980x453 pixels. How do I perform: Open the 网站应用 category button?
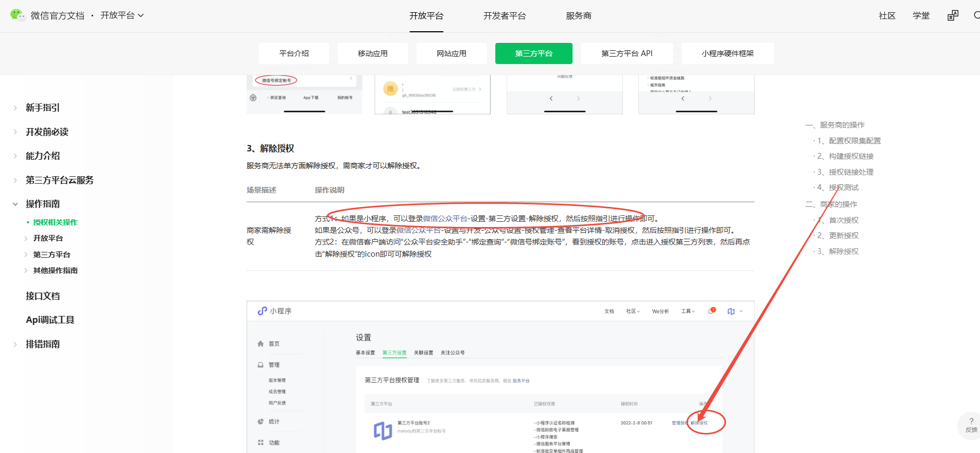pyautogui.click(x=451, y=53)
